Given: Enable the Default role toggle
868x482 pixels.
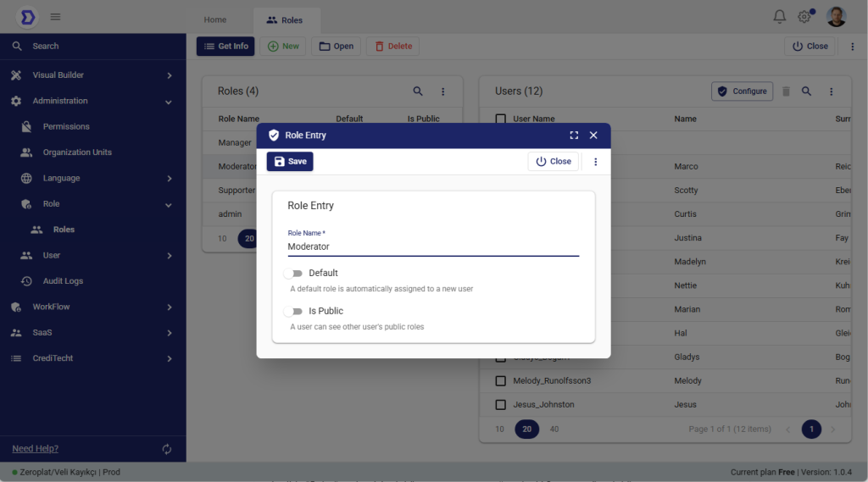Looking at the screenshot, I should point(293,274).
